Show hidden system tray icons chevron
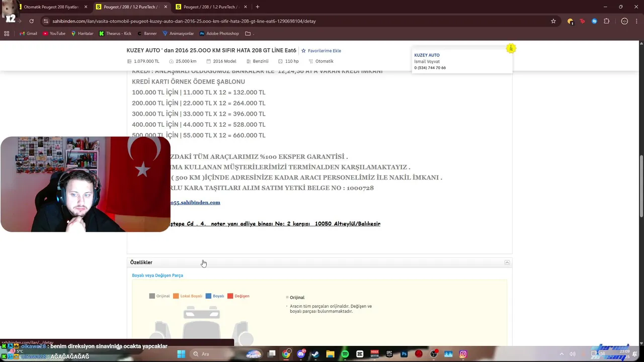The width and height of the screenshot is (644, 362). [561, 354]
